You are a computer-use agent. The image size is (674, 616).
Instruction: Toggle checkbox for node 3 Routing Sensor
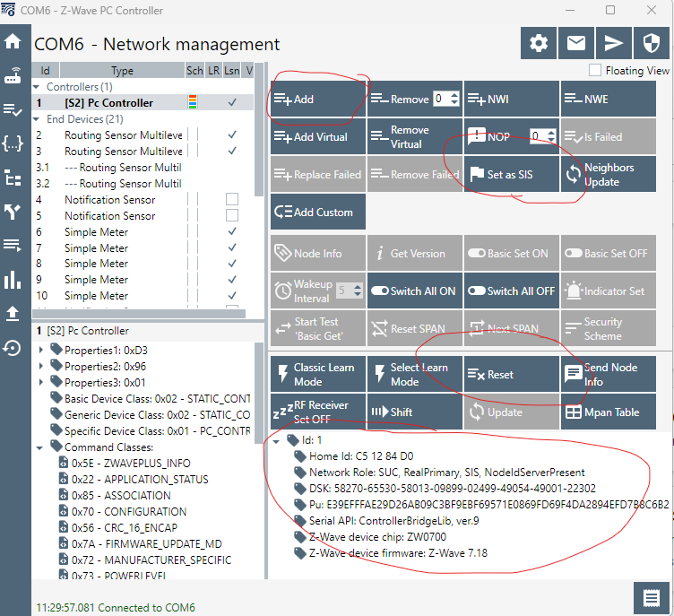232,151
